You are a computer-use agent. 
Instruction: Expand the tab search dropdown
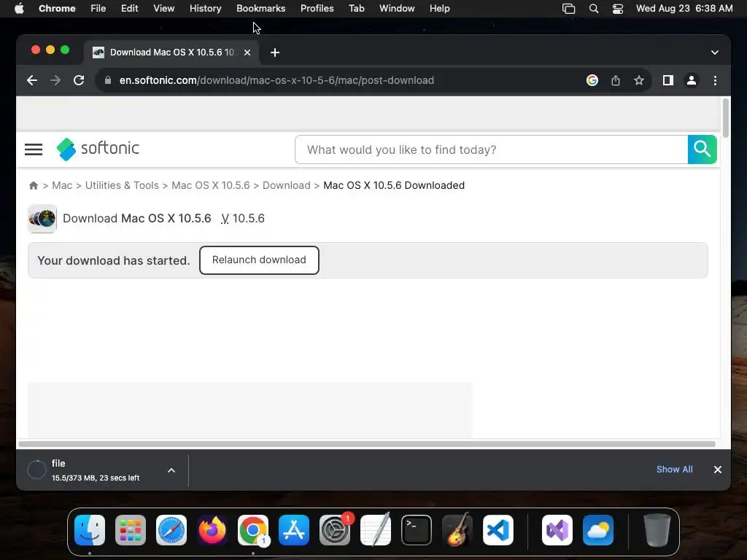click(715, 52)
